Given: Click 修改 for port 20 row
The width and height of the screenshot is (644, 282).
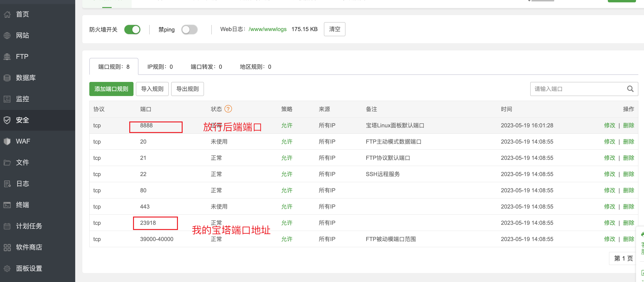Looking at the screenshot, I should pos(609,141).
